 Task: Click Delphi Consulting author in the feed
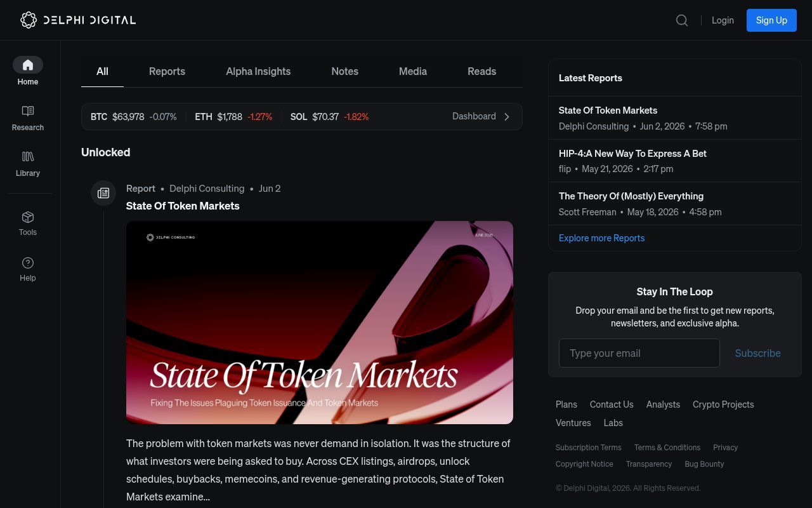click(x=207, y=189)
